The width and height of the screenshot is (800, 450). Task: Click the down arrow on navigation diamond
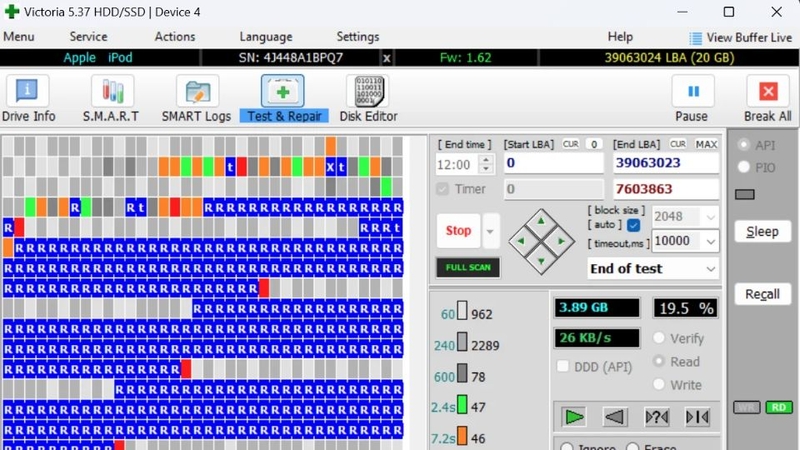pyautogui.click(x=541, y=261)
